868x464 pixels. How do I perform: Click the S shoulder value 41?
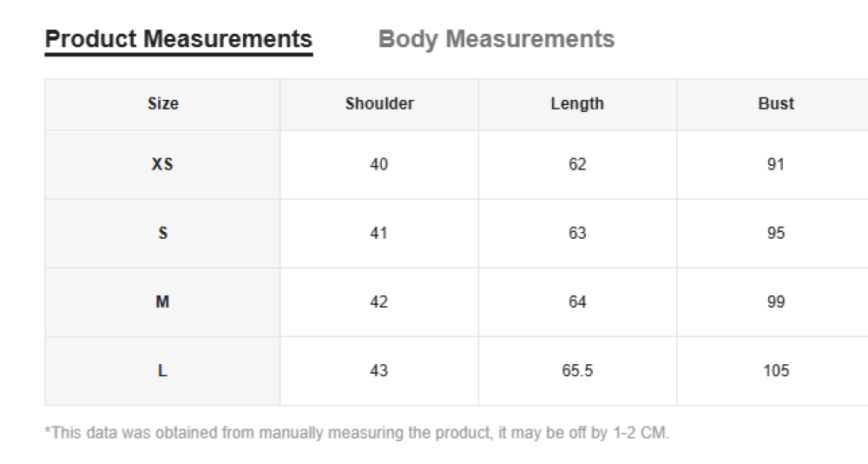[379, 233]
